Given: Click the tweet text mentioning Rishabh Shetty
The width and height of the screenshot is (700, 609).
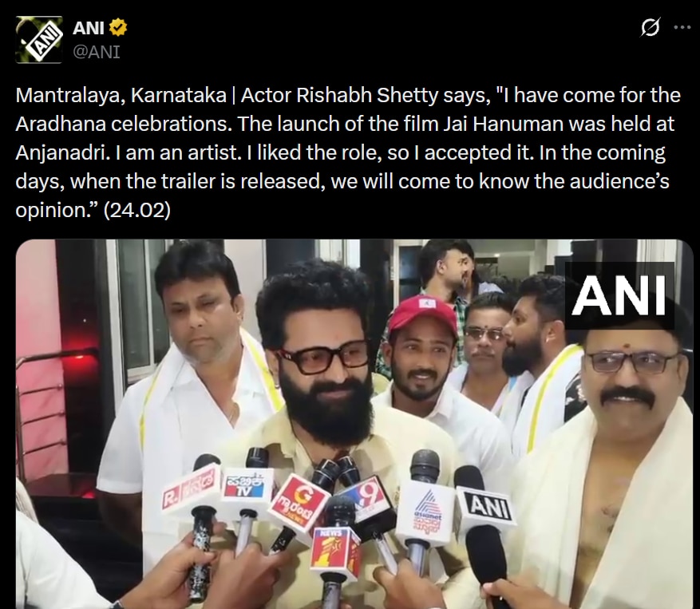Looking at the screenshot, I should click(348, 152).
